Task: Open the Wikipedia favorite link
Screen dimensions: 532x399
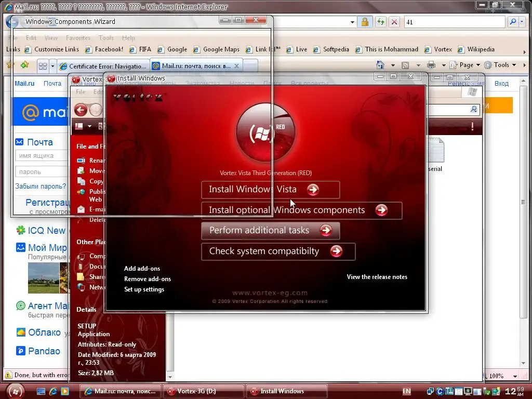Action: click(x=476, y=49)
